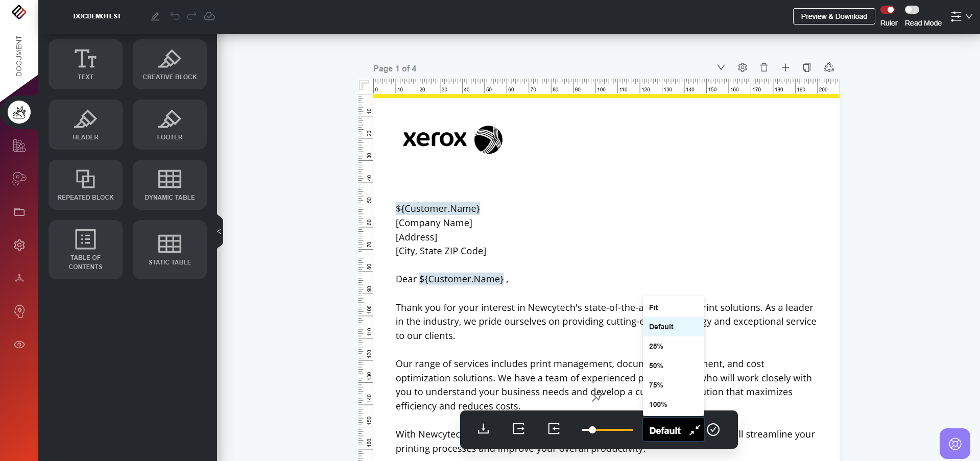Screen dimensions: 980x461
Task: Click the eye preview icon in sidebar
Action: click(19, 345)
